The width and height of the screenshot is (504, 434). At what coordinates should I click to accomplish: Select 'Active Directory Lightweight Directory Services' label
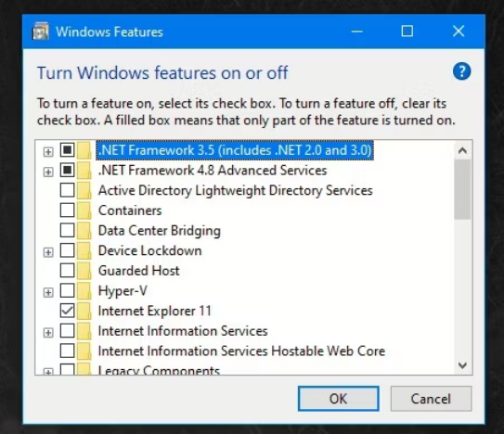(235, 190)
